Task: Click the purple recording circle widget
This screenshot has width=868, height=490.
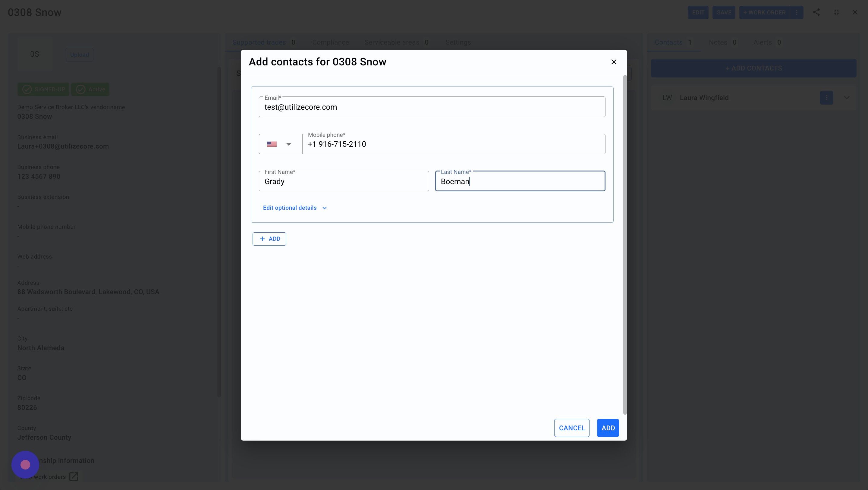Action: pos(25,465)
